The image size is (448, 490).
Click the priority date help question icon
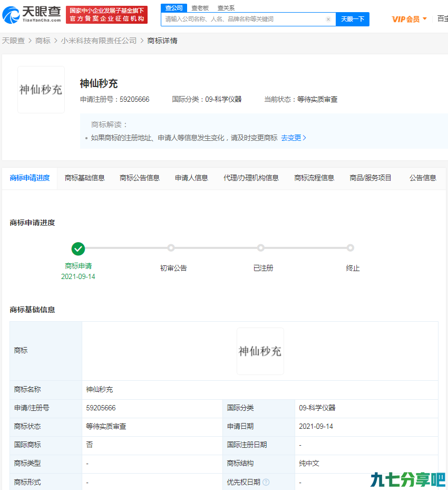click(266, 482)
